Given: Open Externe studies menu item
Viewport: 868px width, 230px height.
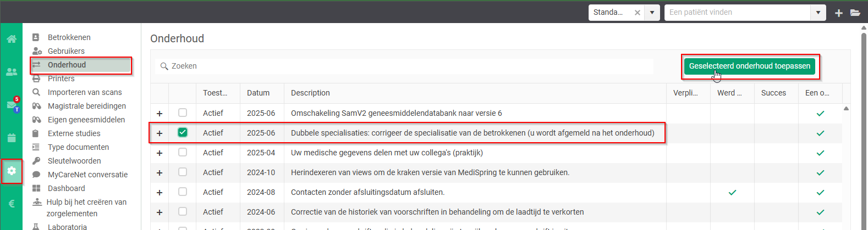Looking at the screenshot, I should click(x=74, y=133).
